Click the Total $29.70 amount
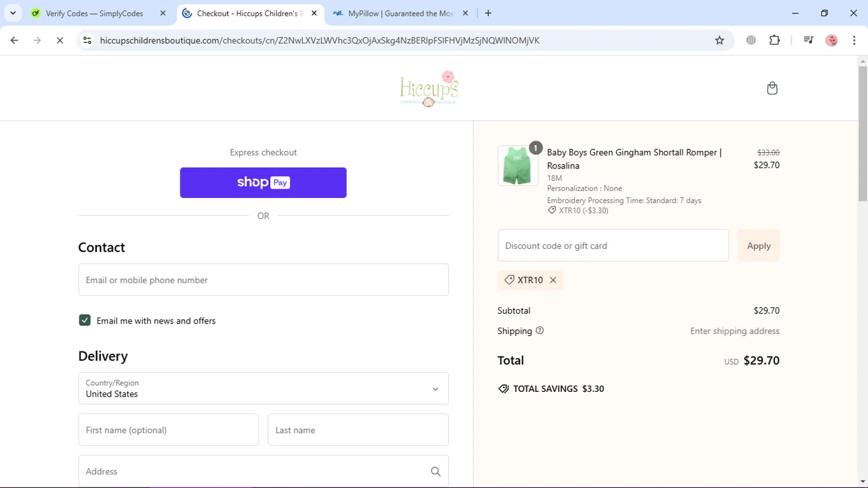 (x=762, y=361)
